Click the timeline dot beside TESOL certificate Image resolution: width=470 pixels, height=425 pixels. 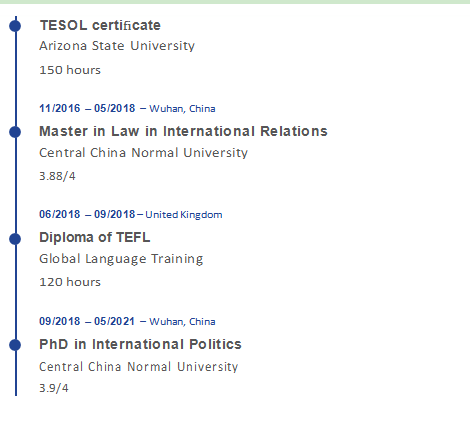pos(15,26)
